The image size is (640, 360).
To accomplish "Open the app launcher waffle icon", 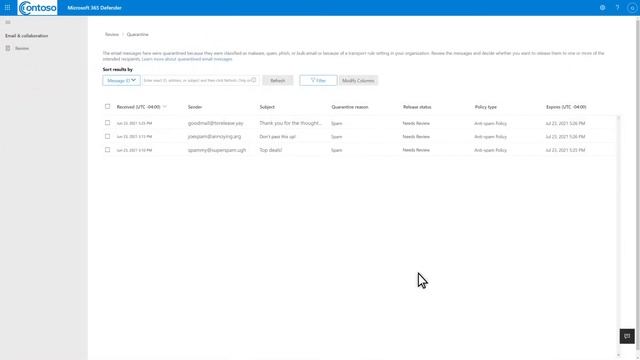I will click(7, 7).
